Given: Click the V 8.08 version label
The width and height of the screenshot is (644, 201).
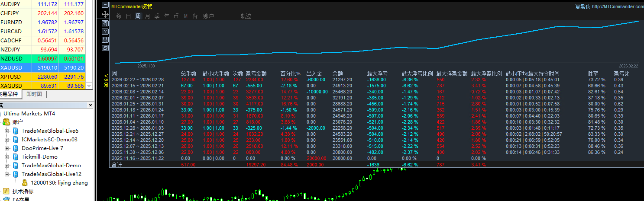Looking at the screenshot, I should 106,80.
